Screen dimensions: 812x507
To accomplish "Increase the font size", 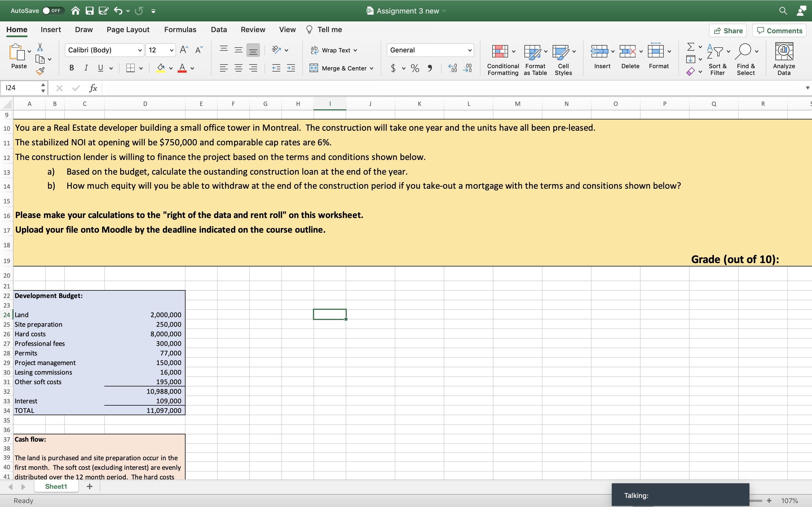I will click(183, 49).
